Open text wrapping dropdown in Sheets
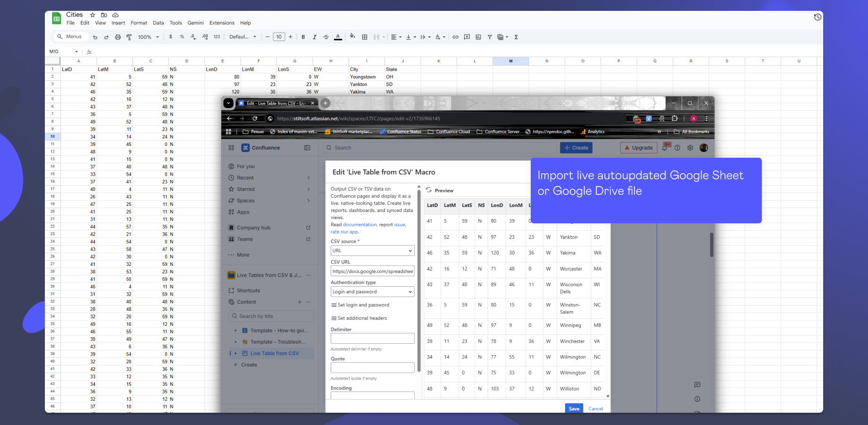868x425 pixels. 425,37
